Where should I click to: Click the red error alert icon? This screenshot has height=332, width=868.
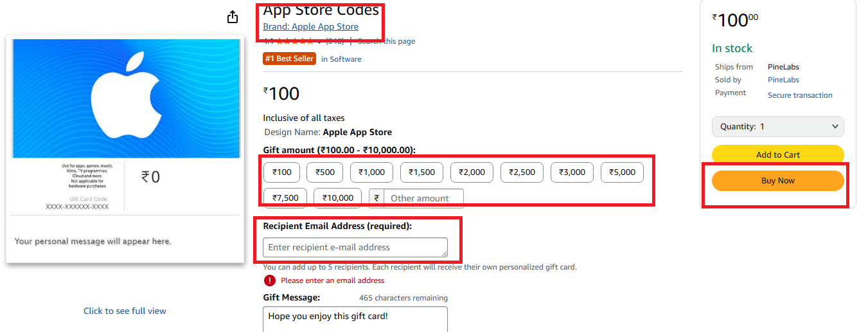[270, 281]
